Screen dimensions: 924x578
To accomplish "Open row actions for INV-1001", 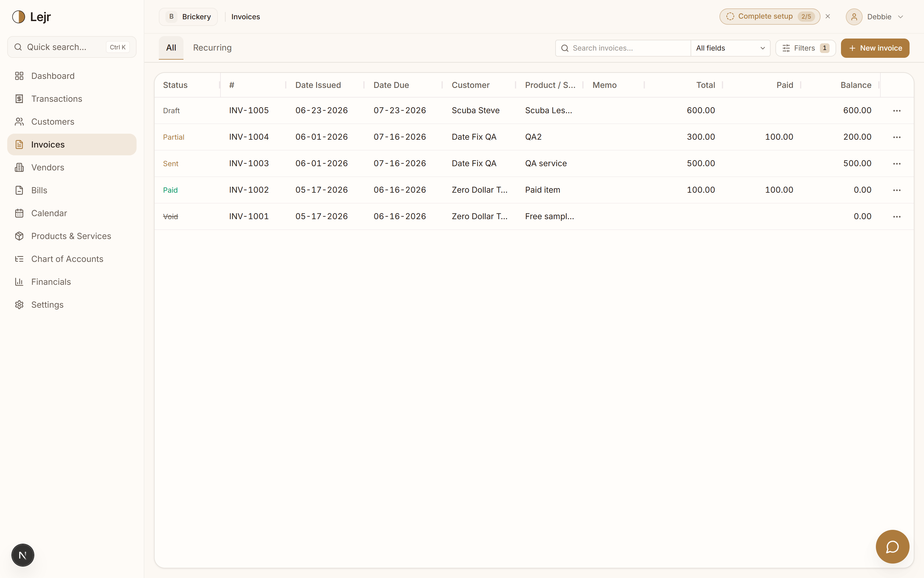I will click(x=897, y=216).
